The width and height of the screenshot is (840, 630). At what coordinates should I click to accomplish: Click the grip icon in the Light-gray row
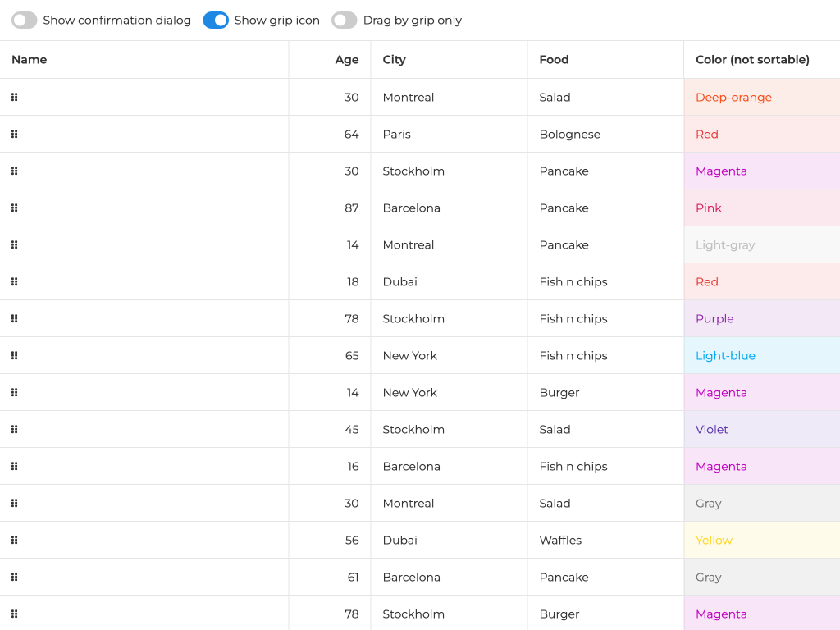pos(14,244)
